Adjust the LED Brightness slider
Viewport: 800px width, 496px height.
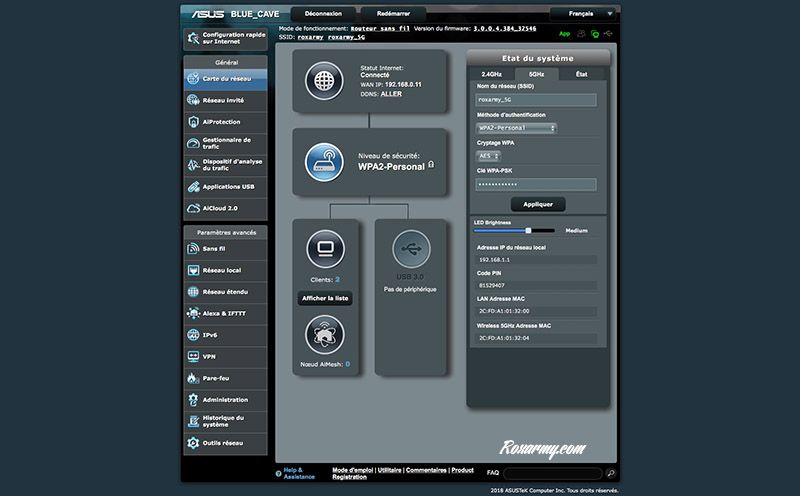click(528, 230)
